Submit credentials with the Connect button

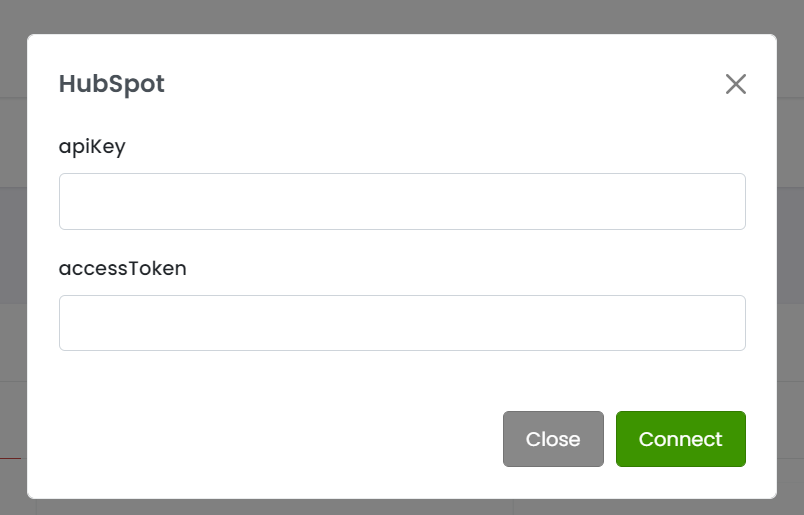tap(680, 439)
